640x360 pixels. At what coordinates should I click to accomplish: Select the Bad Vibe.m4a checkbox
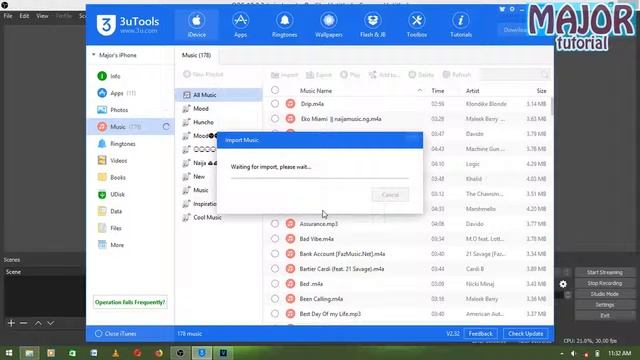275,238
